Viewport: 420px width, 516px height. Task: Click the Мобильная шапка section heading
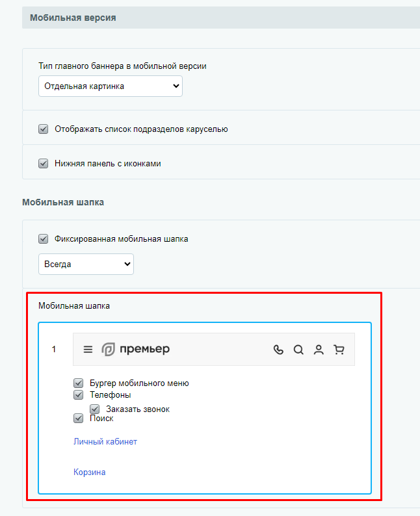63,202
